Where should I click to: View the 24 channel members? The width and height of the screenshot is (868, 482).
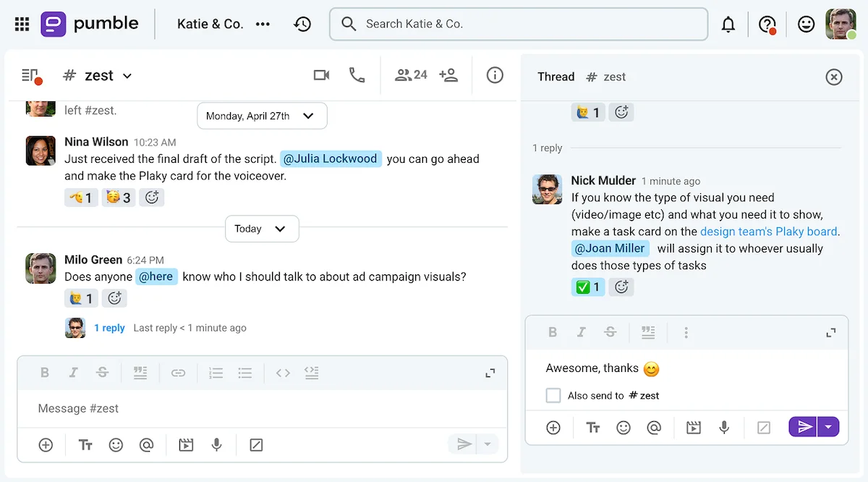411,75
